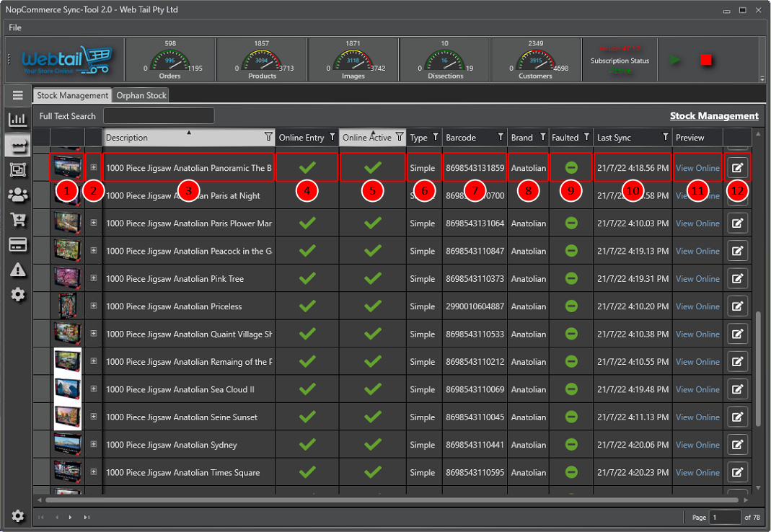The image size is (771, 532).
Task: Open the Brand column filter dropdown
Action: [x=542, y=137]
